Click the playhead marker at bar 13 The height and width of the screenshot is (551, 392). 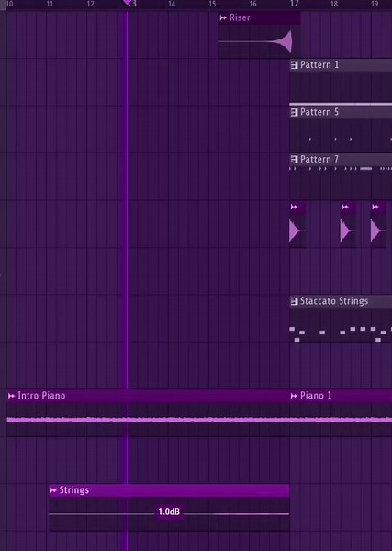coord(128,3)
